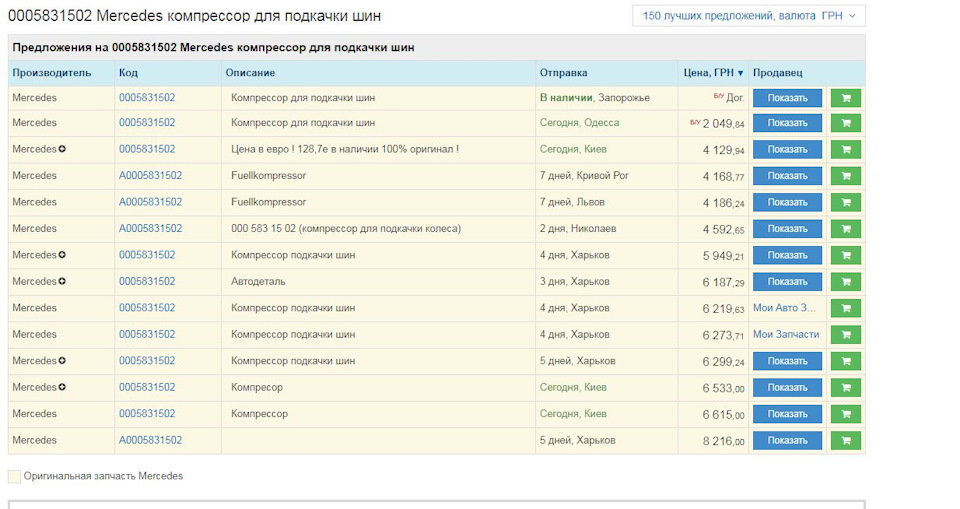The width and height of the screenshot is (960, 509).
Task: Open code 0005831502 in the Одесса row
Action: pos(147,123)
